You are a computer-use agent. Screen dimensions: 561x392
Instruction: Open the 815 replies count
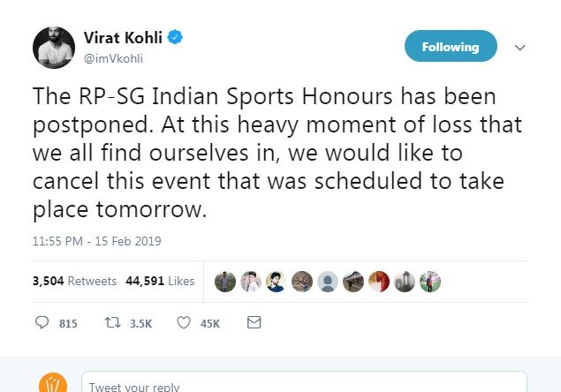tap(68, 324)
